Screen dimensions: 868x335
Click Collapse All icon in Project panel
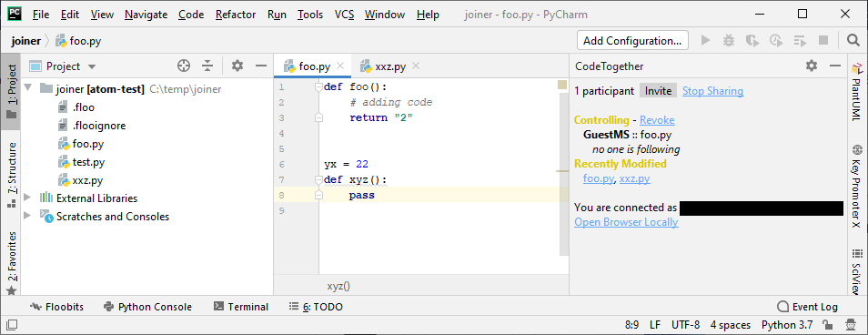pos(207,66)
